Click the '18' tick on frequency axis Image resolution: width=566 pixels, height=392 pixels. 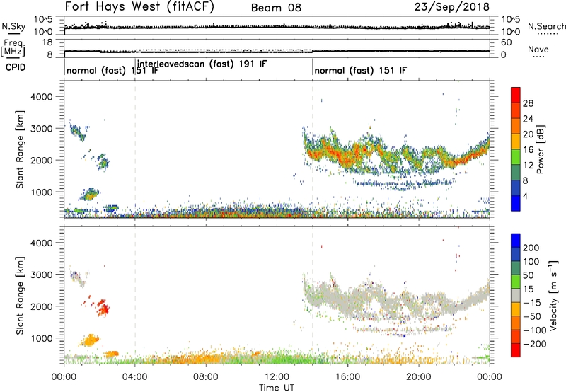(x=47, y=42)
